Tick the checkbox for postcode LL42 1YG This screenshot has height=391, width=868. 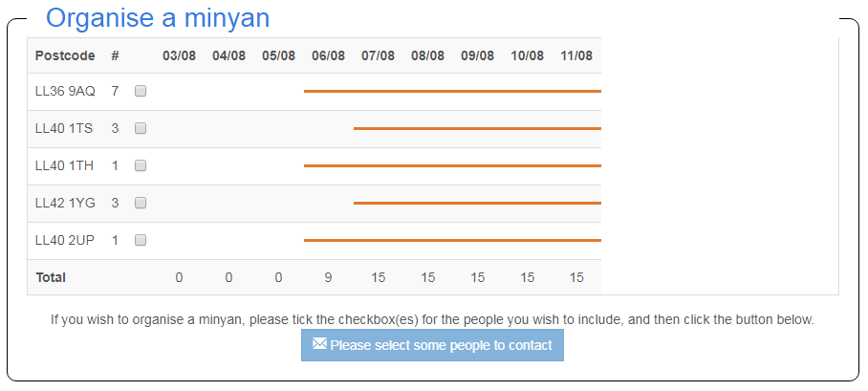pos(141,204)
